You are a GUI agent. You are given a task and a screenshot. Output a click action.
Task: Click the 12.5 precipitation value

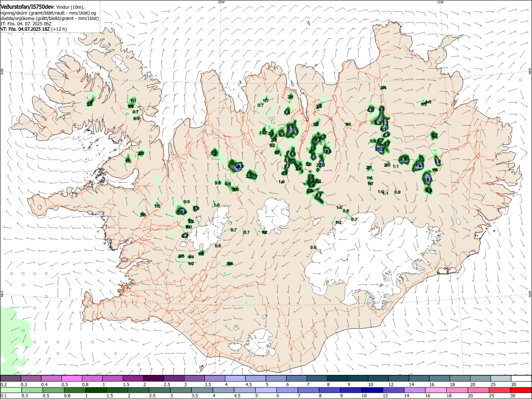[x=238, y=167]
